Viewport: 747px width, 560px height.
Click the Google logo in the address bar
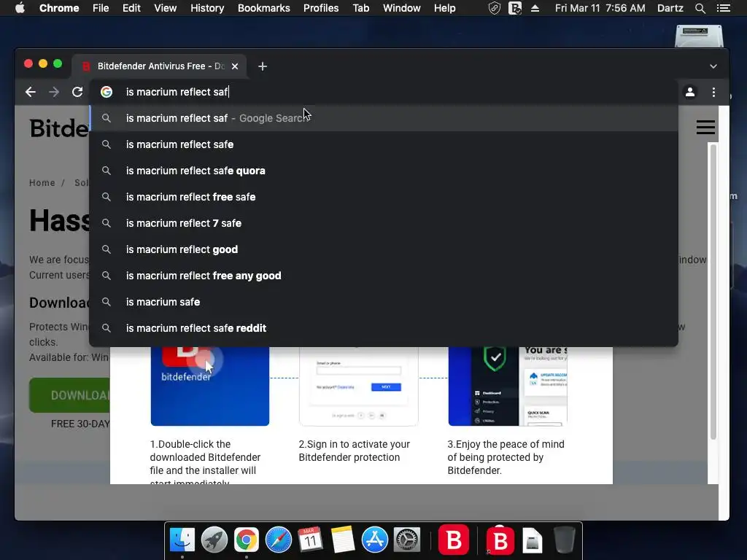(x=107, y=92)
